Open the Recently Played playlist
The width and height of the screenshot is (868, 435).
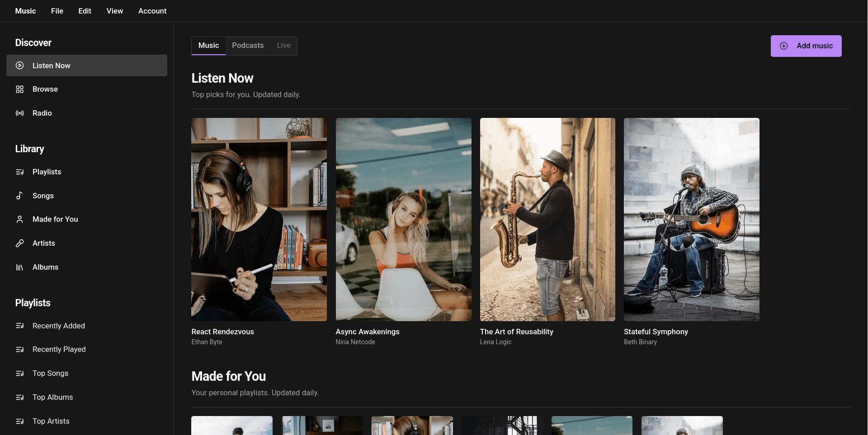(87, 349)
